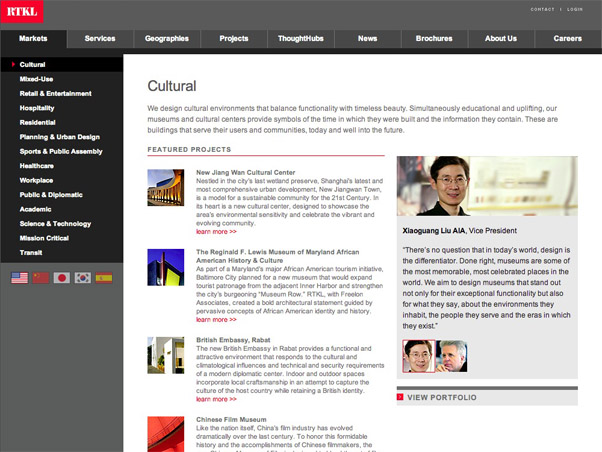Click the Featured Projects heading
Image resolution: width=602 pixels, height=452 pixels.
[189, 149]
